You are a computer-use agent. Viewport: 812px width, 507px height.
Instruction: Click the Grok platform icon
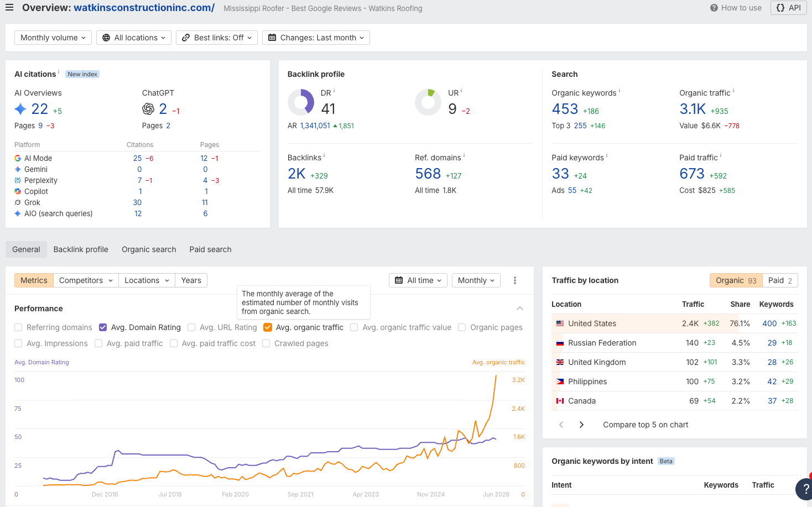click(18, 202)
